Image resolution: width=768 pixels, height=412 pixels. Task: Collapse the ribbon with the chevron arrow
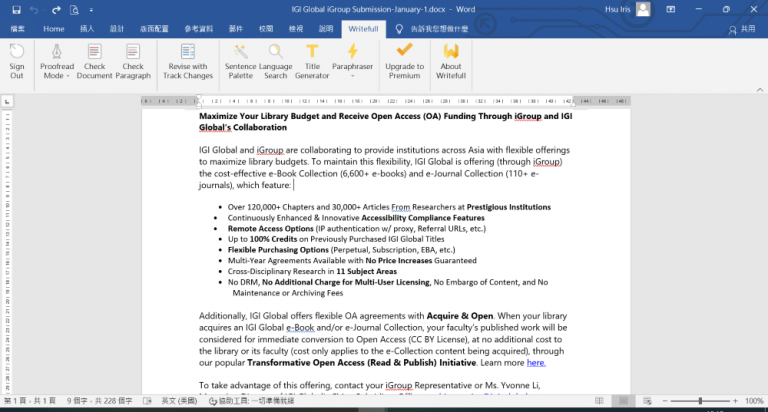[760, 90]
